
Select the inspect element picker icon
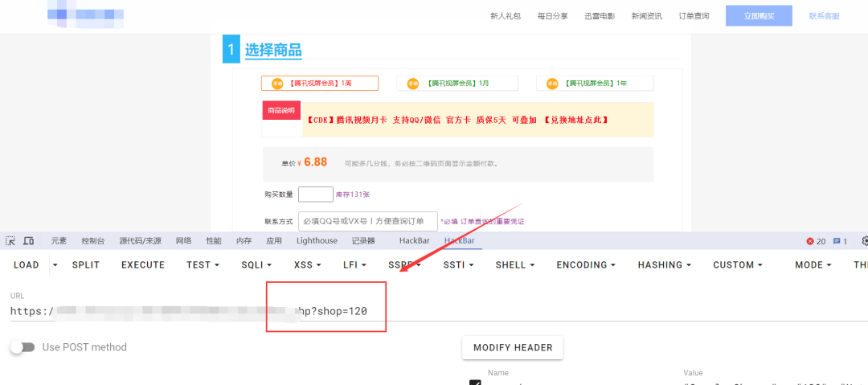click(10, 241)
